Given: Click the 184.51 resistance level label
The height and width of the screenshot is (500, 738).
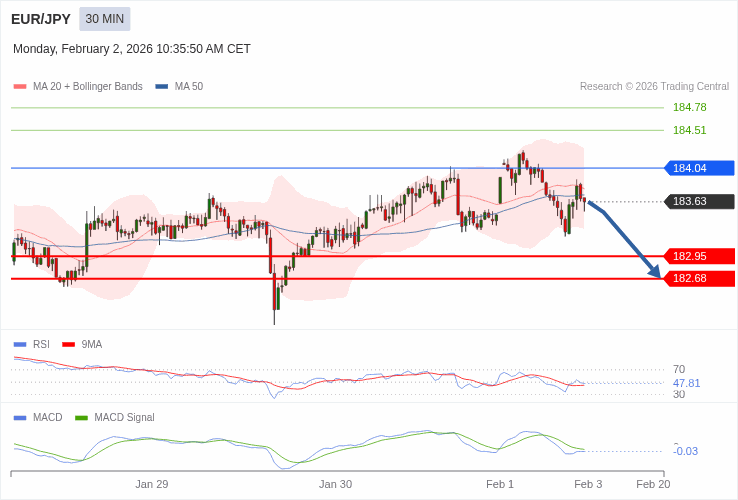Looking at the screenshot, I should click(x=689, y=130).
